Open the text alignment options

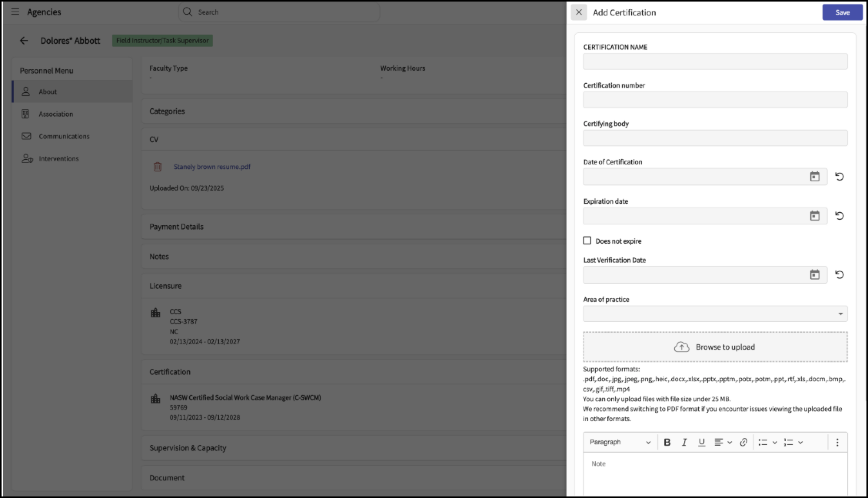723,442
